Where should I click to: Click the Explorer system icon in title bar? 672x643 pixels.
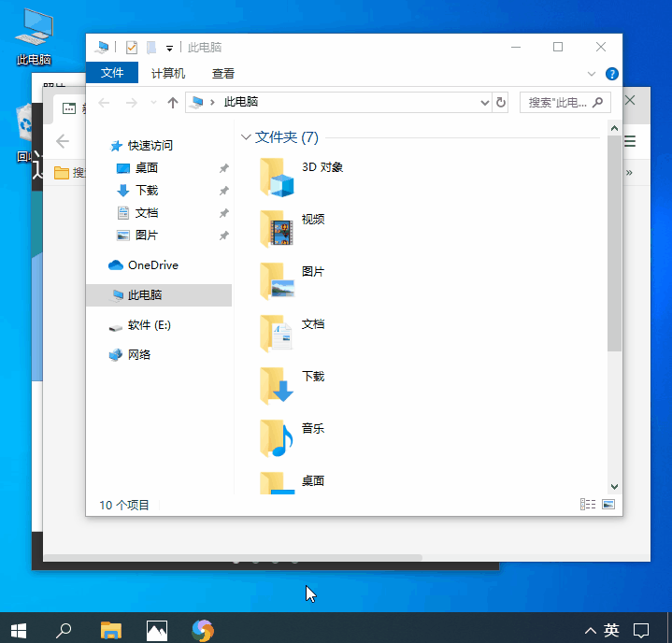102,47
